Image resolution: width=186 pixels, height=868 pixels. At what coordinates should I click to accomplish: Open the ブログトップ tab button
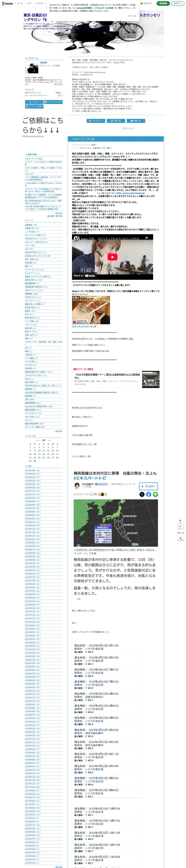coord(96,121)
